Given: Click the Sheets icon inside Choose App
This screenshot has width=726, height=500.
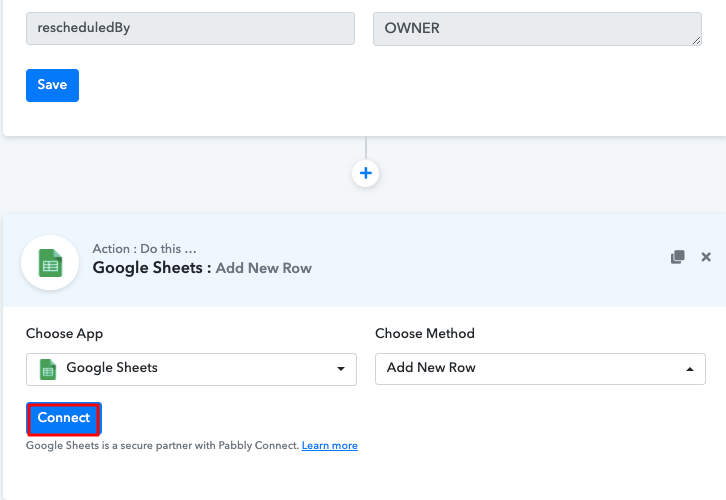Looking at the screenshot, I should [48, 369].
